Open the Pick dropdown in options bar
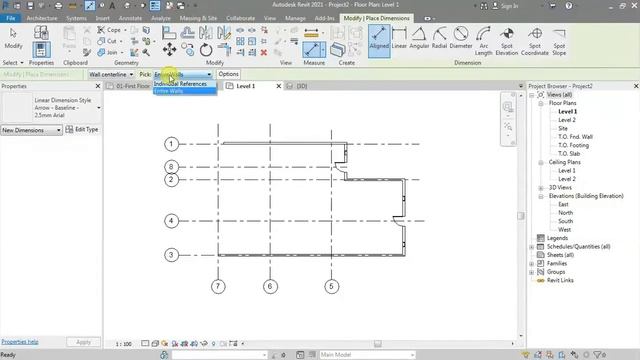 click(183, 74)
